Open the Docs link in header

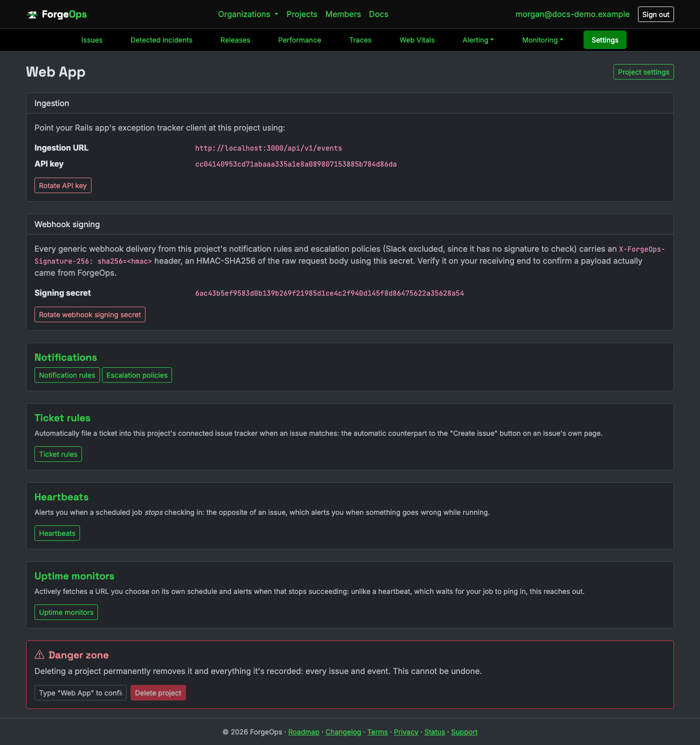point(378,14)
